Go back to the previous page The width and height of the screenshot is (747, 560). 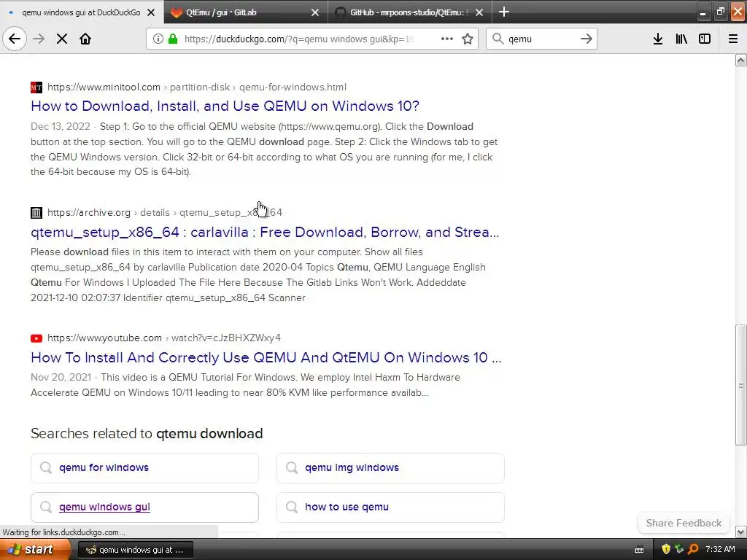pyautogui.click(x=15, y=39)
